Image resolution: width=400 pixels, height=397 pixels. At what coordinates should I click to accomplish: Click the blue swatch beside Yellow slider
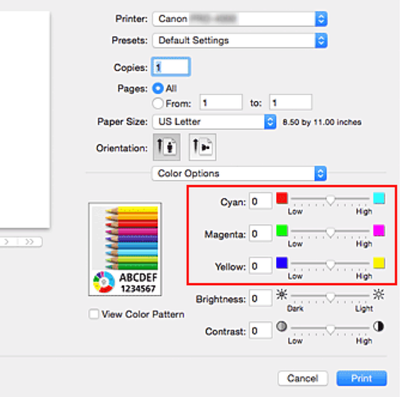pos(282,263)
